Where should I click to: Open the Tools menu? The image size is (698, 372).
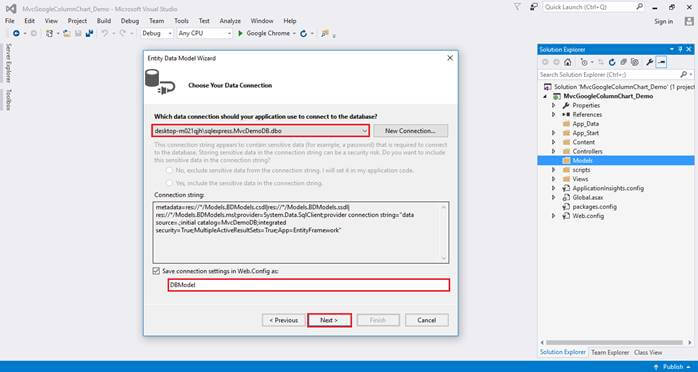[x=181, y=21]
